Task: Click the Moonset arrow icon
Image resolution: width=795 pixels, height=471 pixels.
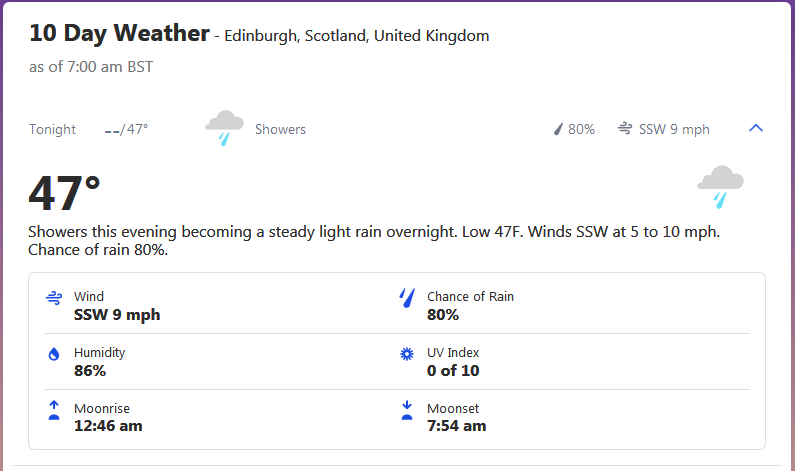Action: [x=406, y=410]
